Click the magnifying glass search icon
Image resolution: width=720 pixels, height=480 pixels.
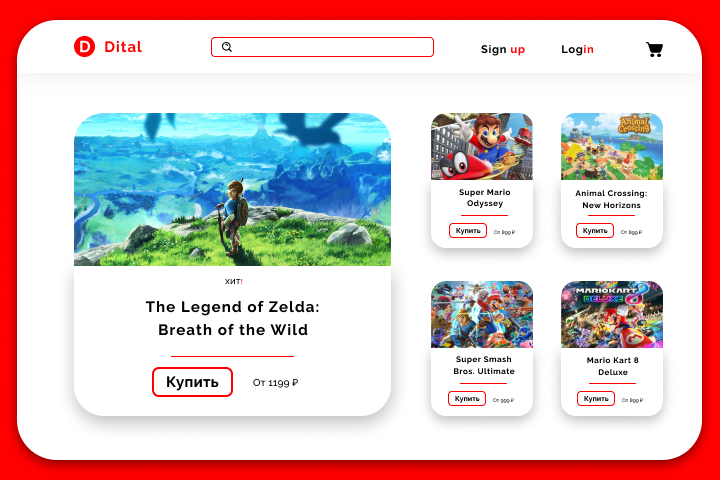227,47
